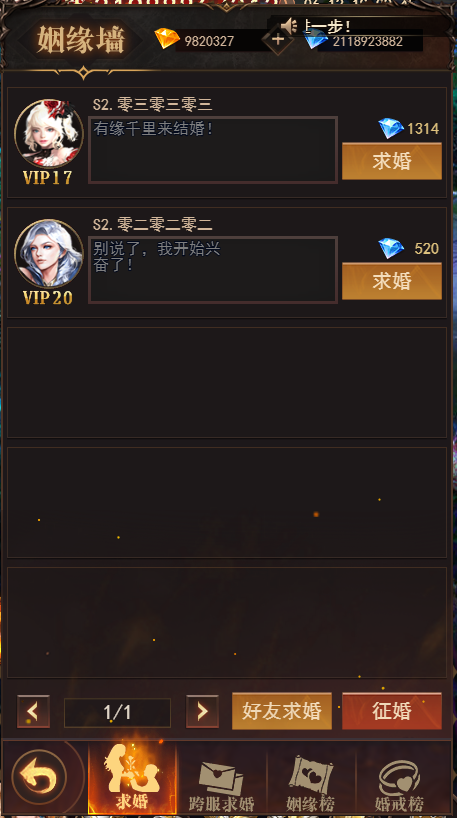
Task: Go to next page with right arrow
Action: tap(202, 712)
